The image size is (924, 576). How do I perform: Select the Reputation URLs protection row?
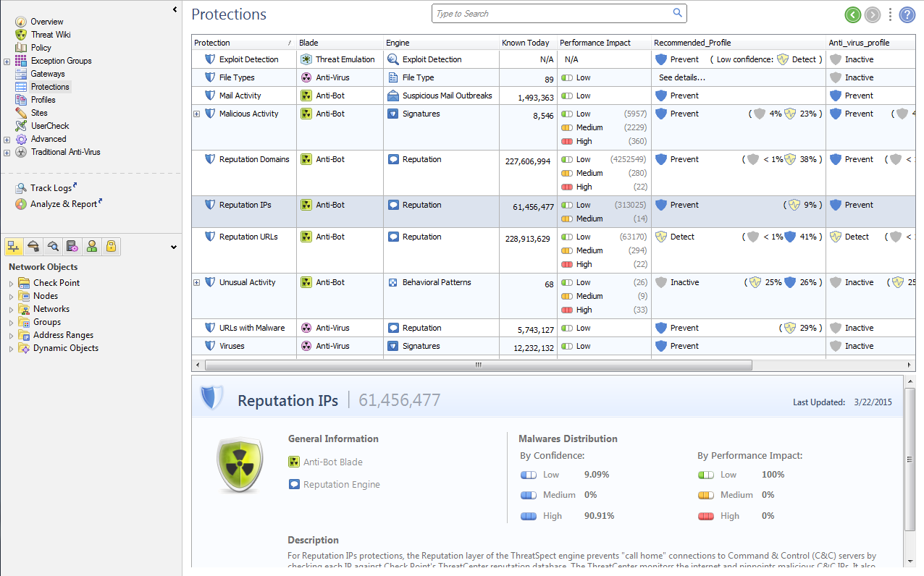tap(554, 250)
